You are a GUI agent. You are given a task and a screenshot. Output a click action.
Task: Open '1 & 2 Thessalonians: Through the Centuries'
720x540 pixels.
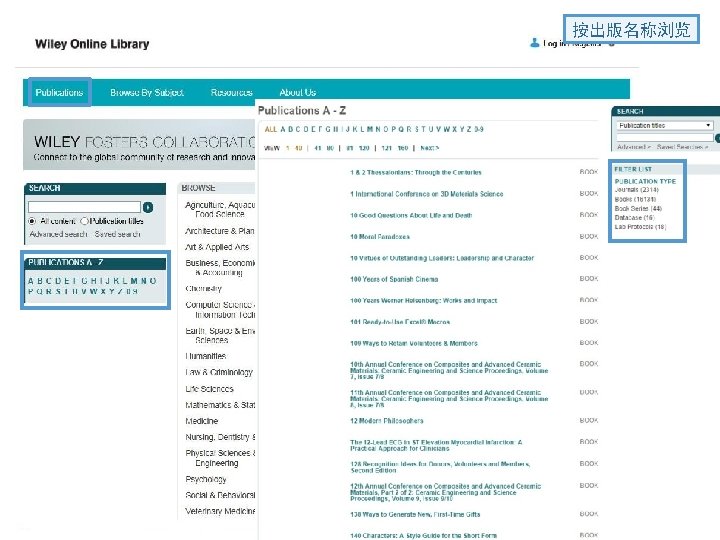click(416, 173)
